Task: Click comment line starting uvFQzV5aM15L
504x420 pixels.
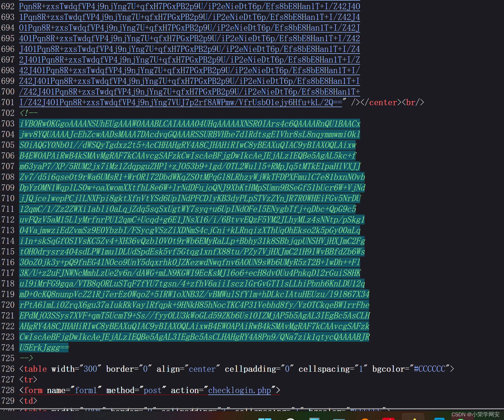Action: coord(192,219)
